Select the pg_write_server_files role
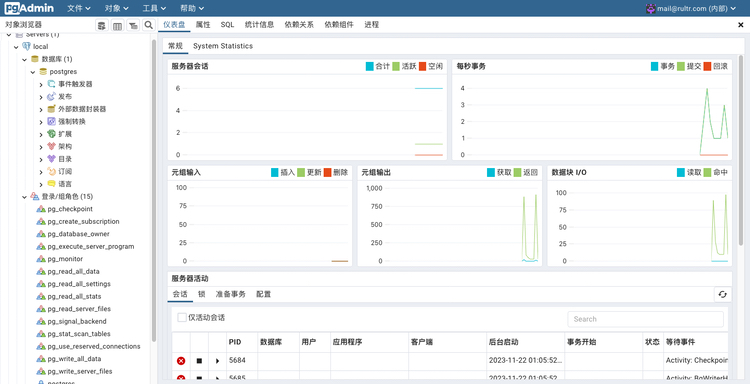 pyautogui.click(x=80, y=371)
